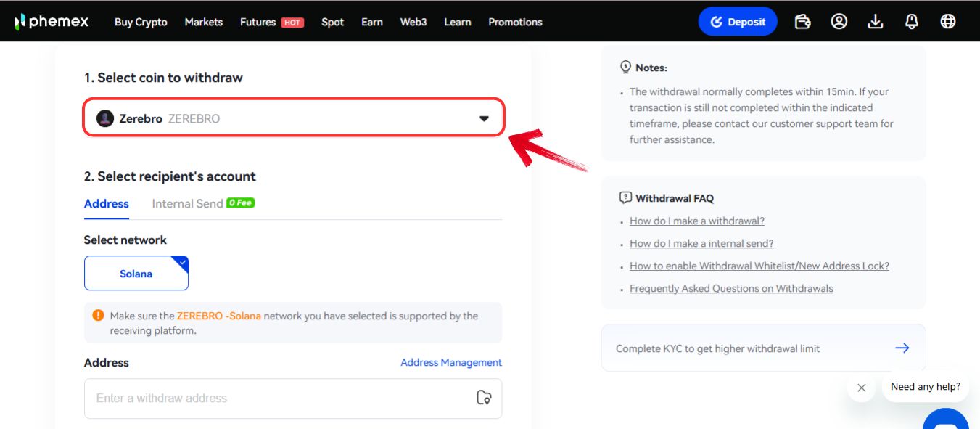The image size is (980, 429).
Task: Switch to the Address tab
Action: coord(107,204)
